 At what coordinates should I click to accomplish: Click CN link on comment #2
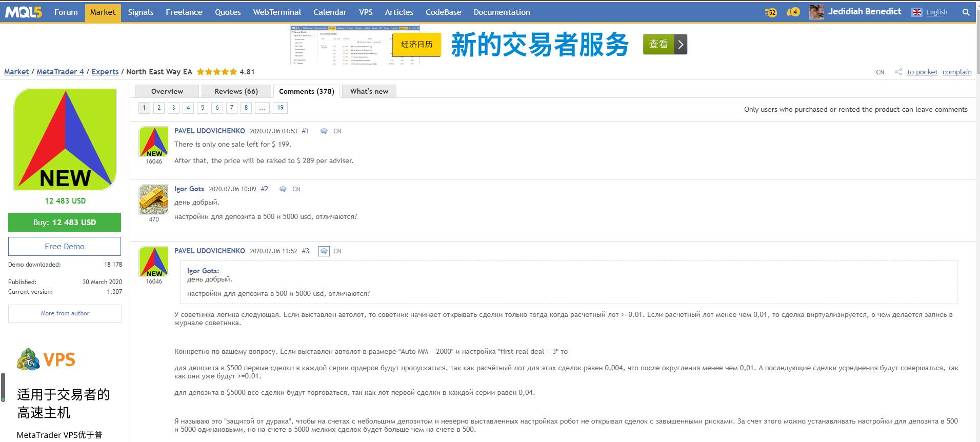(x=296, y=189)
